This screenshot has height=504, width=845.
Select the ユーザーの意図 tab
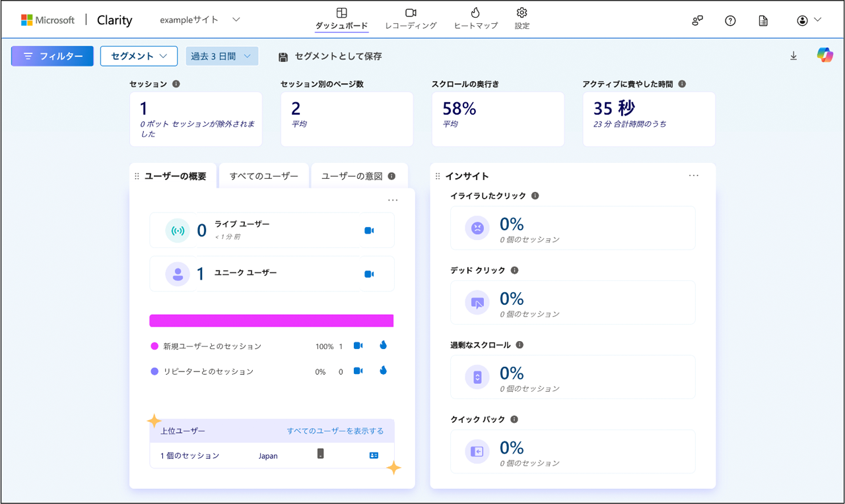[359, 176]
